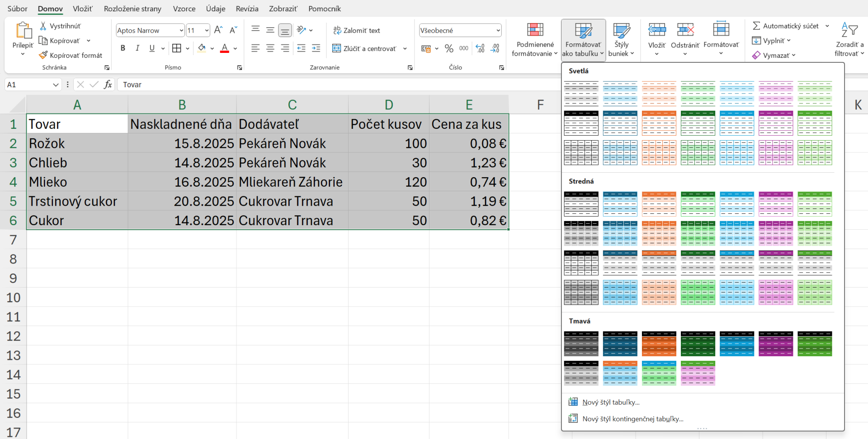Expand Vyplniť fill dropdown

tap(788, 41)
